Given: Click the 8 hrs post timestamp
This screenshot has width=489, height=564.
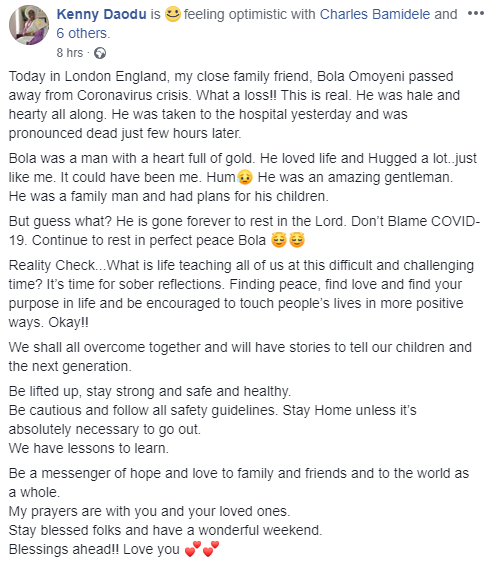Looking at the screenshot, I should [69, 53].
